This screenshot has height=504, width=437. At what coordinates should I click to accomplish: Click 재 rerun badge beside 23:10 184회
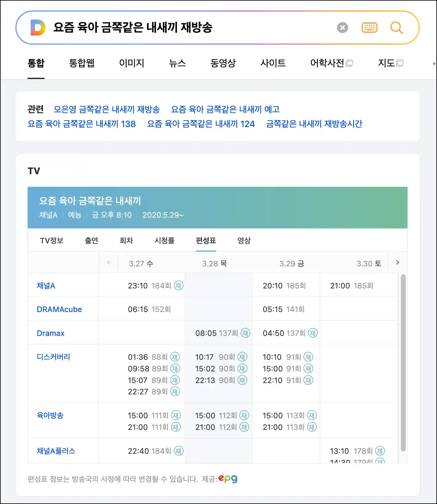(x=178, y=286)
